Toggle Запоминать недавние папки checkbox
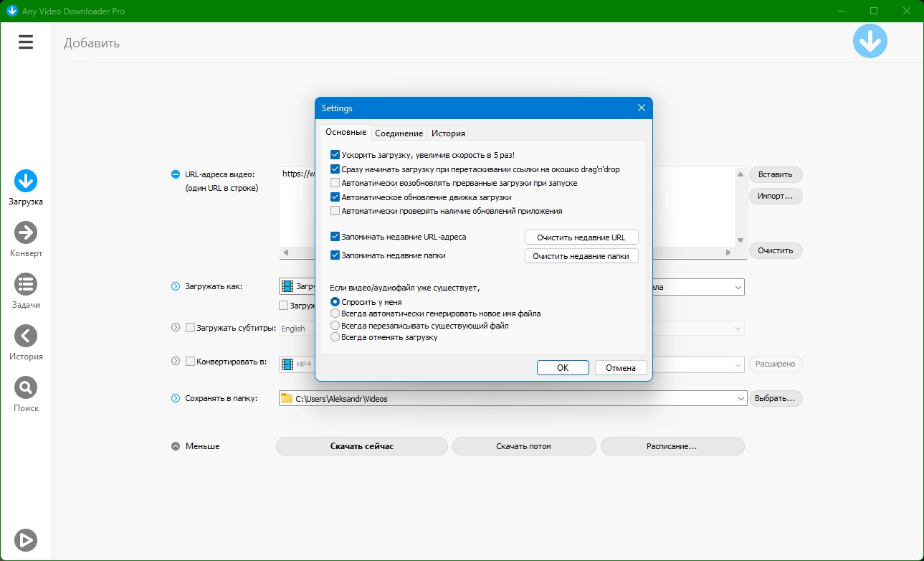This screenshot has height=561, width=924. (335, 255)
